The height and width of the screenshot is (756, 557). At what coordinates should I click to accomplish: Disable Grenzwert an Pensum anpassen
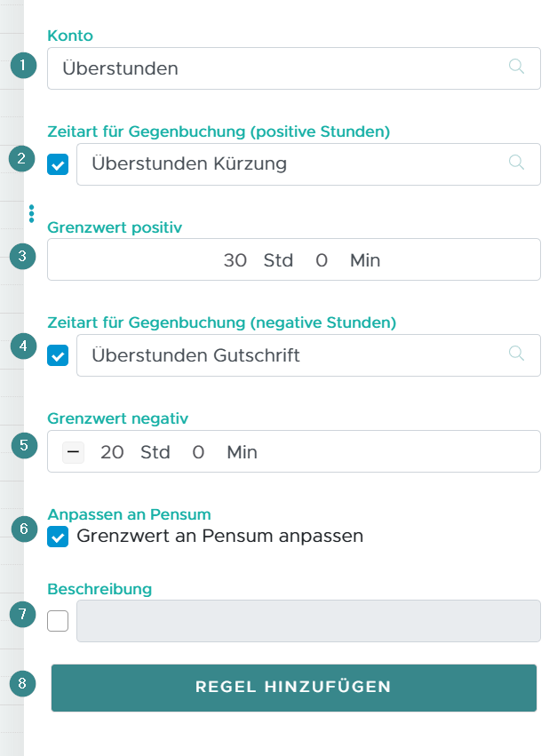pyautogui.click(x=58, y=537)
